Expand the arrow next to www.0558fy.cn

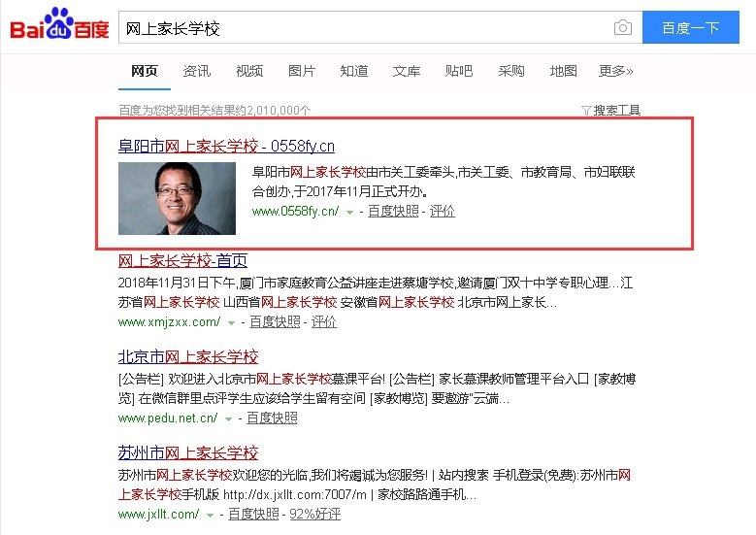pyautogui.click(x=350, y=213)
